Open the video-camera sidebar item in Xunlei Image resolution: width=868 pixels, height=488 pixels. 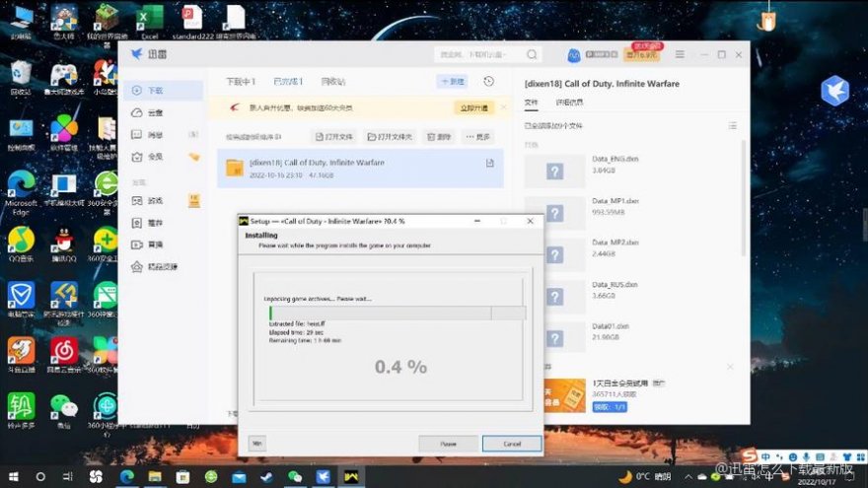[164, 244]
